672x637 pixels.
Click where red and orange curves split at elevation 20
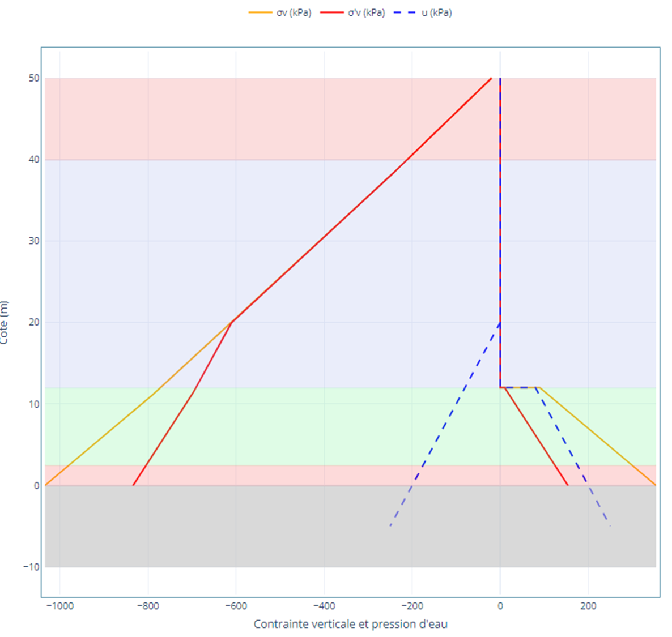(231, 322)
